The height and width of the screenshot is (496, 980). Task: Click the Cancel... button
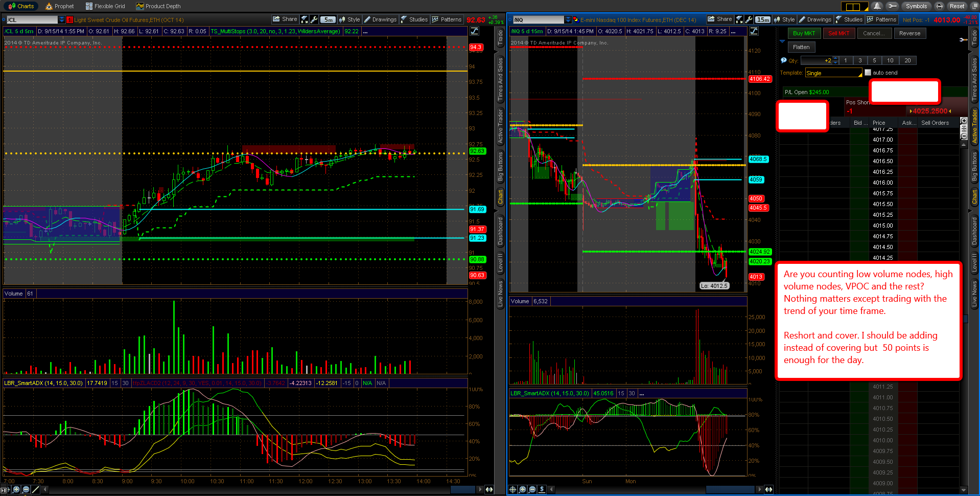[x=874, y=33]
